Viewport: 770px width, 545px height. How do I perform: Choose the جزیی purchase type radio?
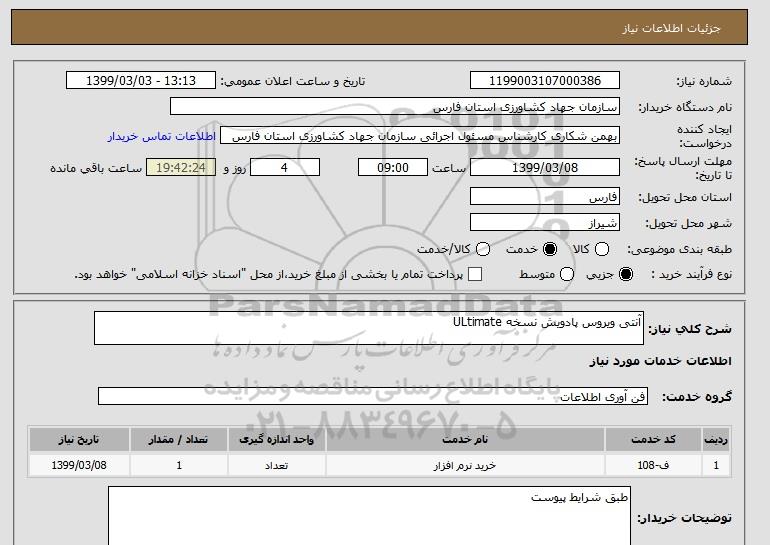point(626,274)
